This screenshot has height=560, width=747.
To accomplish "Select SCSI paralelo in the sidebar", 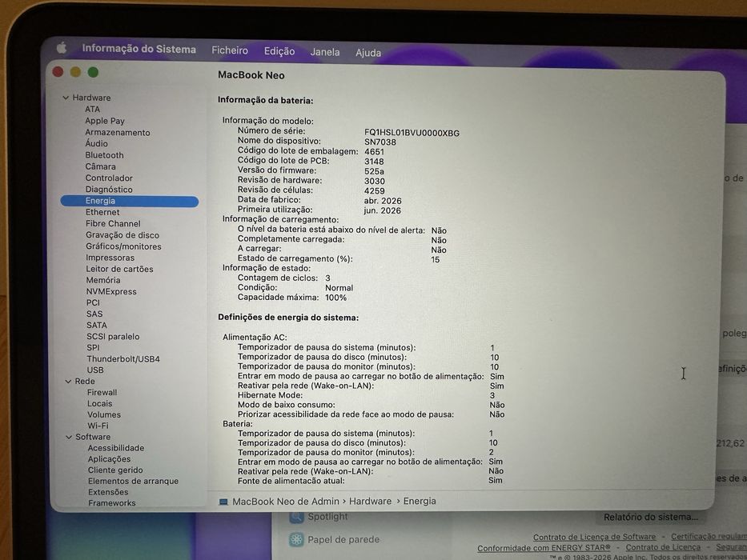I will coord(113,337).
